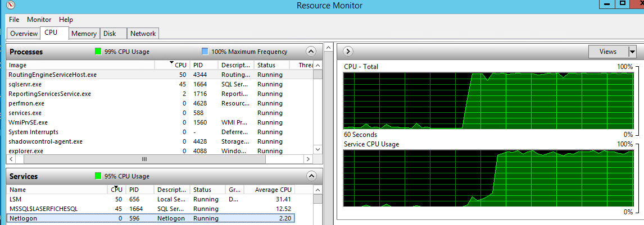
Task: Open the Monitor menu
Action: tap(39, 19)
